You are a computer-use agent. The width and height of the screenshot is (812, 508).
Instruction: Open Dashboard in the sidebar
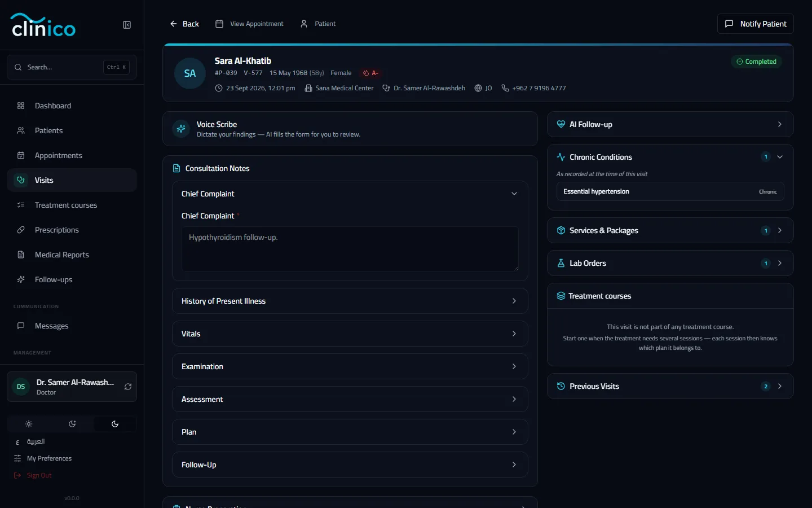click(x=72, y=106)
